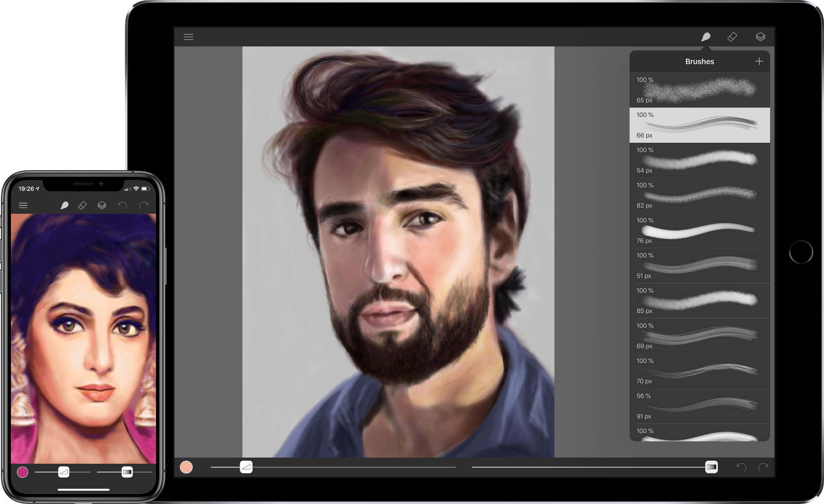The width and height of the screenshot is (824, 504).
Task: Click the opacity slider handle on iPad
Action: coord(711,467)
